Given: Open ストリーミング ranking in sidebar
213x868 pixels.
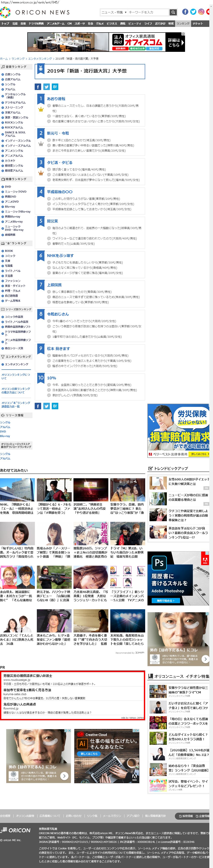Looking at the screenshot, I should point(14,108).
